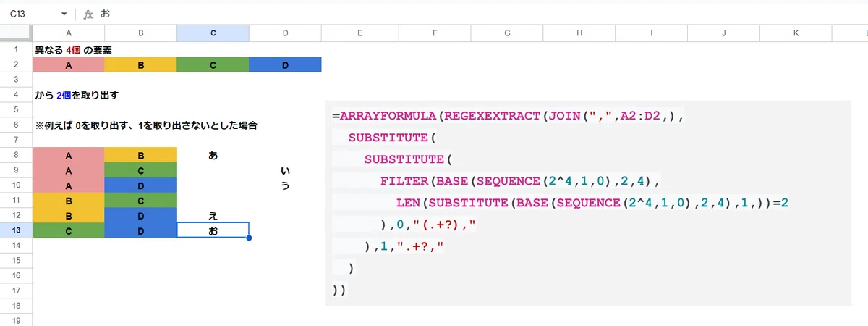Viewport: 868px width, 326px height.
Task: Click green cell C in row 11
Action: [141, 200]
